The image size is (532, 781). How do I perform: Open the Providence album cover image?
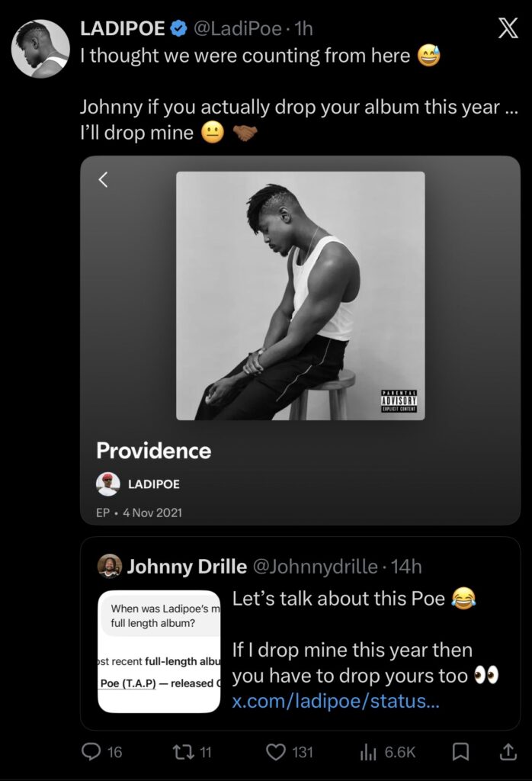(300, 296)
